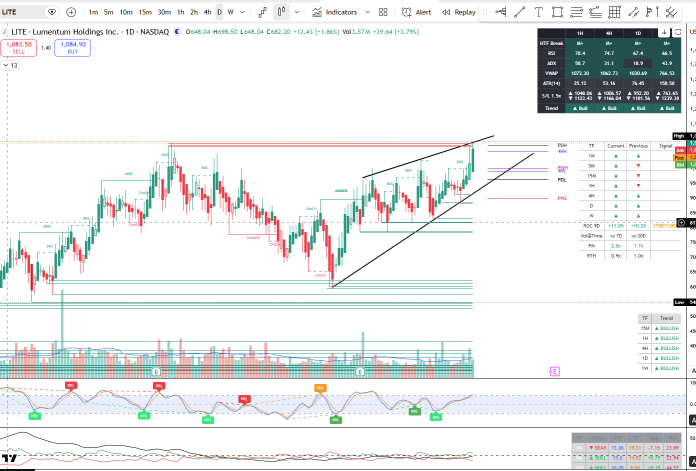Switch to 5m timeframe
Viewport: 696px width, 471px height.
click(108, 12)
